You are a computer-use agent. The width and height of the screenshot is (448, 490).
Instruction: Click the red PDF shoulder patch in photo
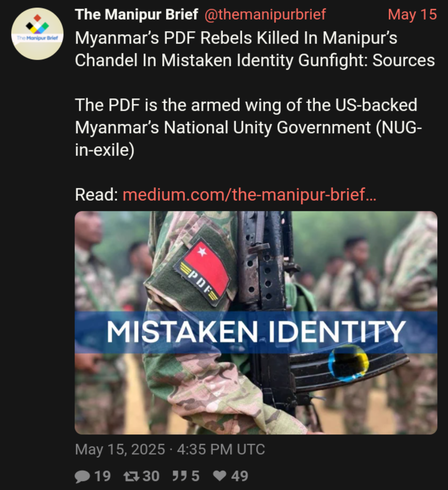[x=202, y=271]
